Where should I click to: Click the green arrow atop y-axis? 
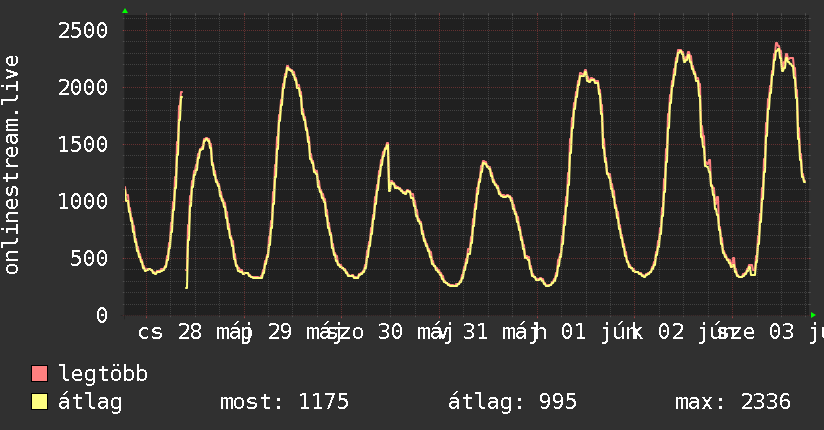pyautogui.click(x=125, y=11)
